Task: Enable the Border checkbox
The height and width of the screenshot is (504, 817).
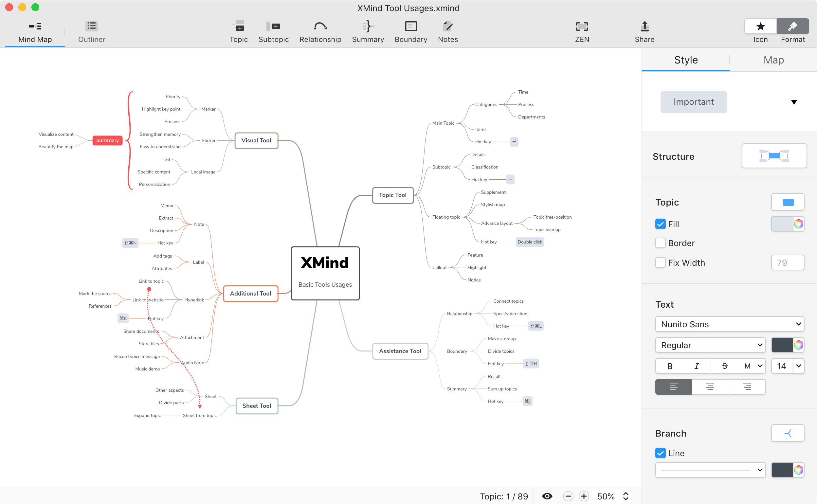Action: coord(660,243)
